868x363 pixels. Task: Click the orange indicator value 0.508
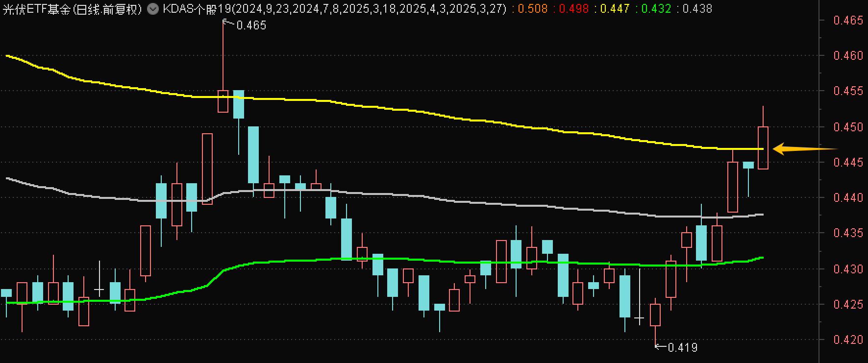[533, 9]
